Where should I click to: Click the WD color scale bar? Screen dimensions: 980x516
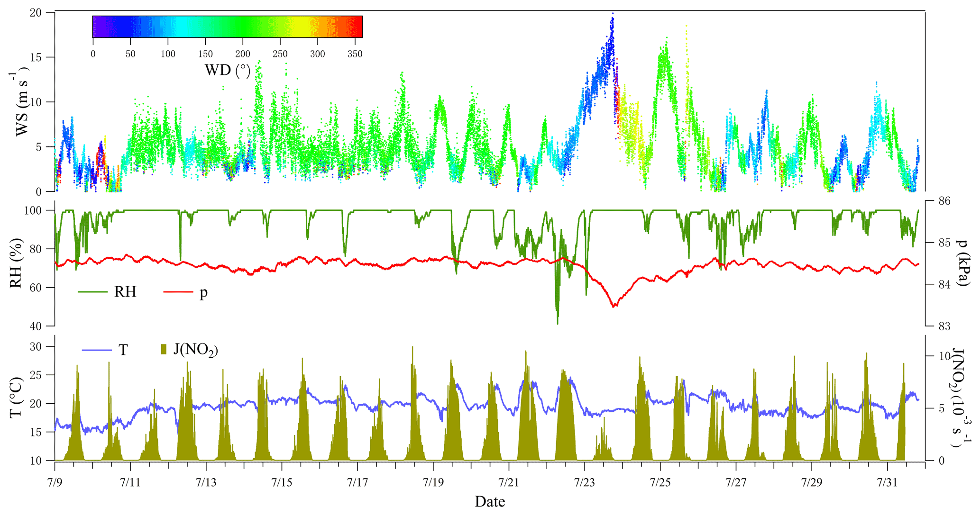[227, 27]
